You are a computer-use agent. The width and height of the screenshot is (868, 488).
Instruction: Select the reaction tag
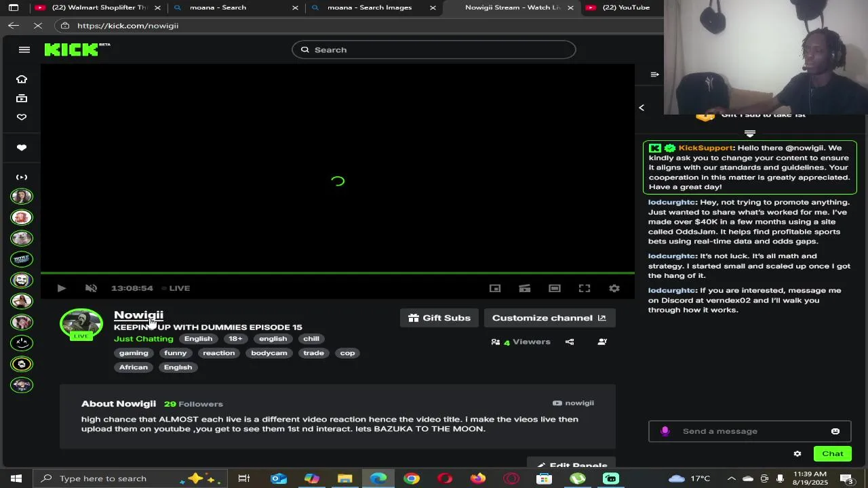coord(218,353)
